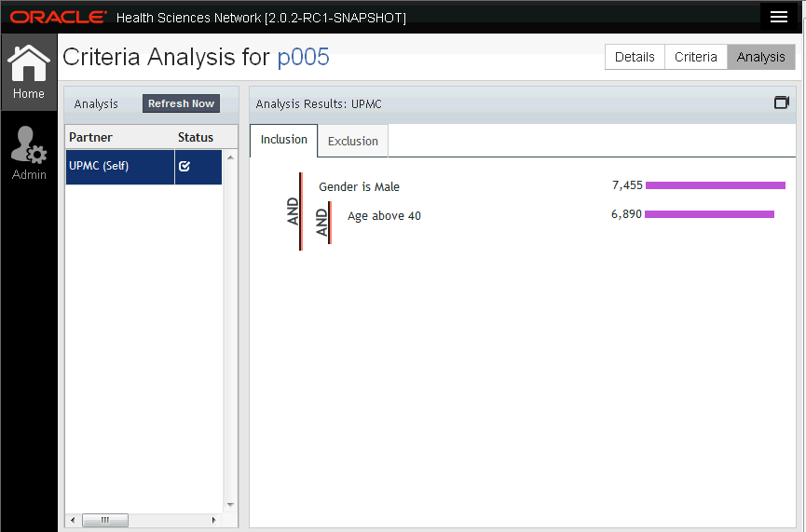Open the hamburger menu in the header
This screenshot has width=806, height=532.
point(779,17)
